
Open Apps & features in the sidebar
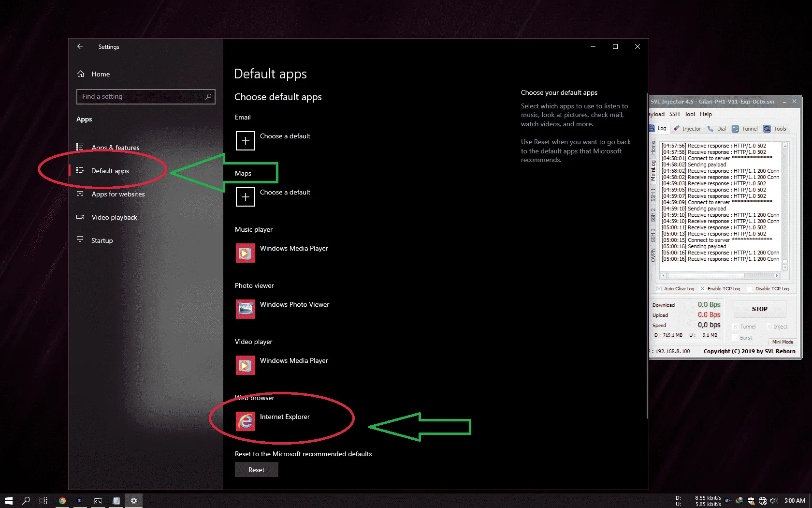click(116, 148)
